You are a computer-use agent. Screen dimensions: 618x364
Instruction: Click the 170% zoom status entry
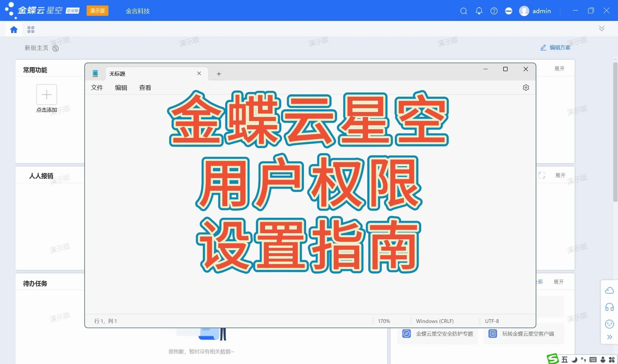(x=384, y=321)
